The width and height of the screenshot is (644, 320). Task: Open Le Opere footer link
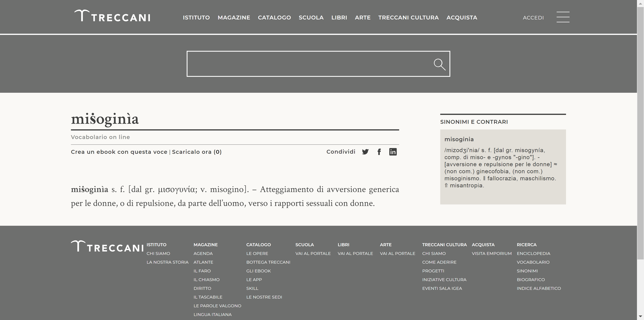pyautogui.click(x=257, y=253)
